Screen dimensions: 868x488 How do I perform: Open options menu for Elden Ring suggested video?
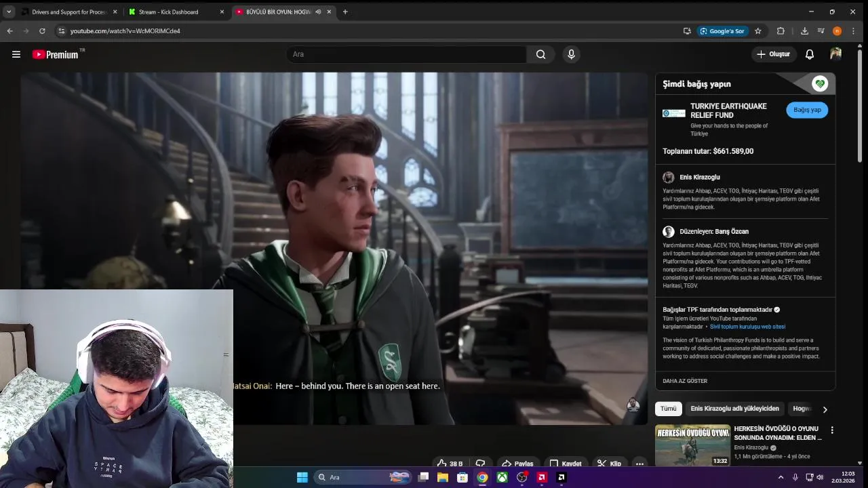coord(832,430)
